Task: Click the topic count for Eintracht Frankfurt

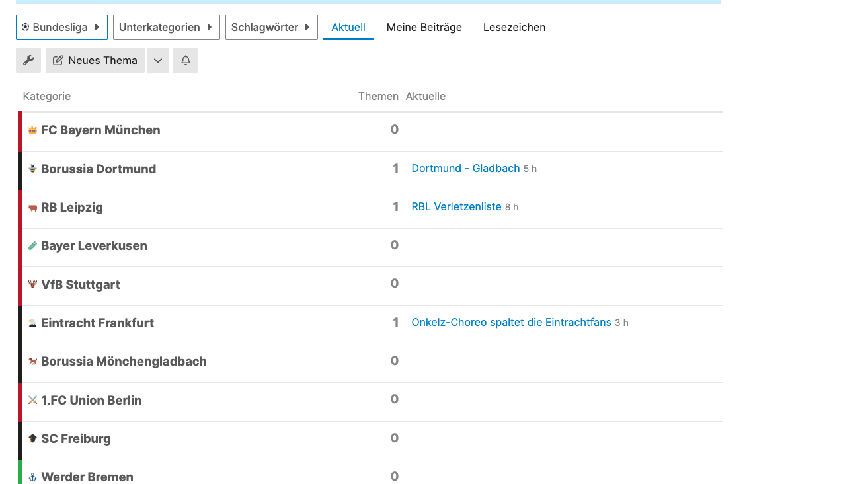Action: tap(396, 322)
